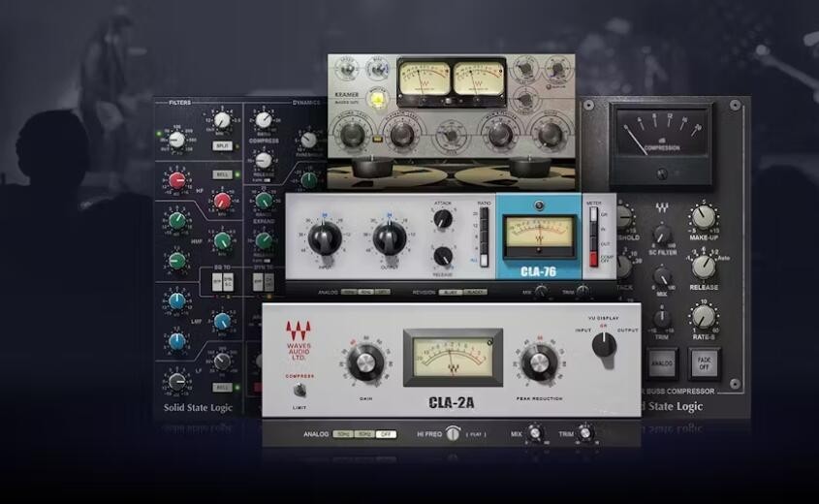
Task: Toggle the FADE OFF button on buss compressor
Action: pyautogui.click(x=704, y=363)
